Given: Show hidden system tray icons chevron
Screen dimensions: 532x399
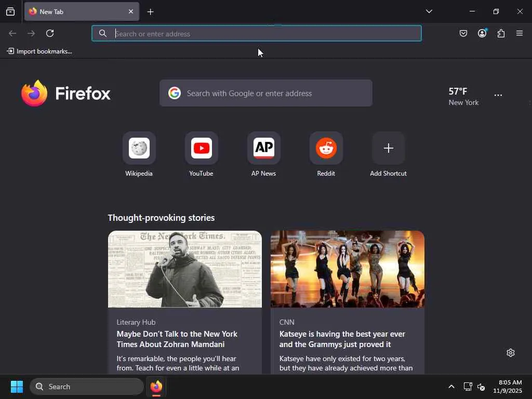Looking at the screenshot, I should point(451,387).
